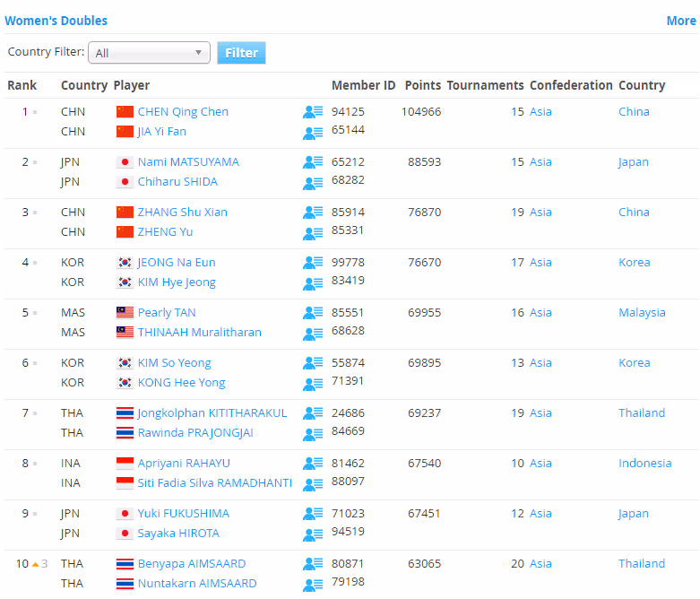Click profile card icon for KIM Hye Jeong
This screenshot has height=599, width=700.
tap(312, 283)
